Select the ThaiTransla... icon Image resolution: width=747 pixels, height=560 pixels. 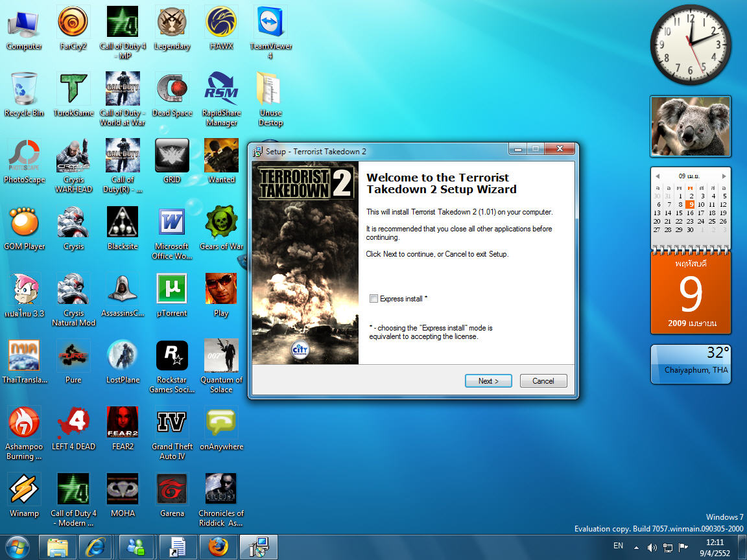[24, 361]
